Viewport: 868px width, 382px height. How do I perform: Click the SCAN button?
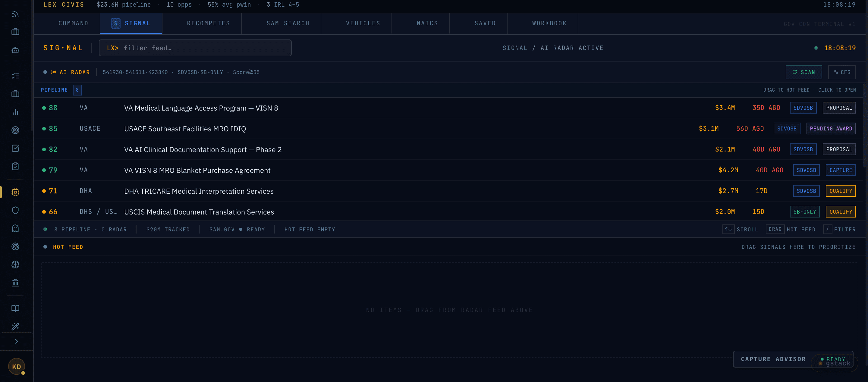pos(804,72)
